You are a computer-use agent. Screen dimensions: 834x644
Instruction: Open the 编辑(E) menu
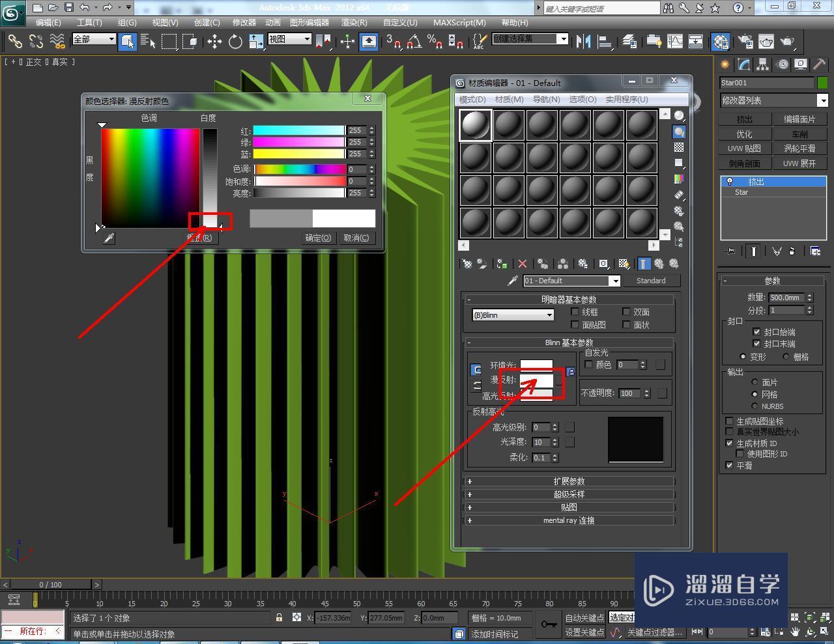click(x=48, y=22)
